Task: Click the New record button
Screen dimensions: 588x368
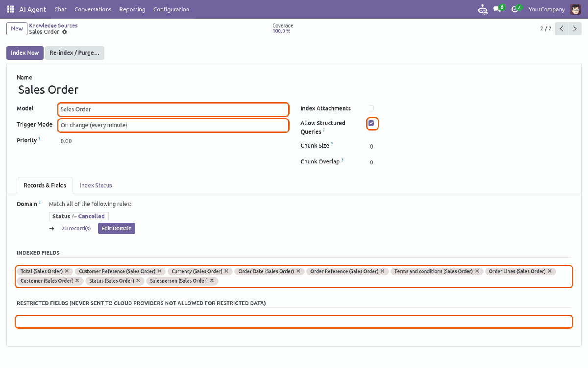Action: [x=17, y=28]
